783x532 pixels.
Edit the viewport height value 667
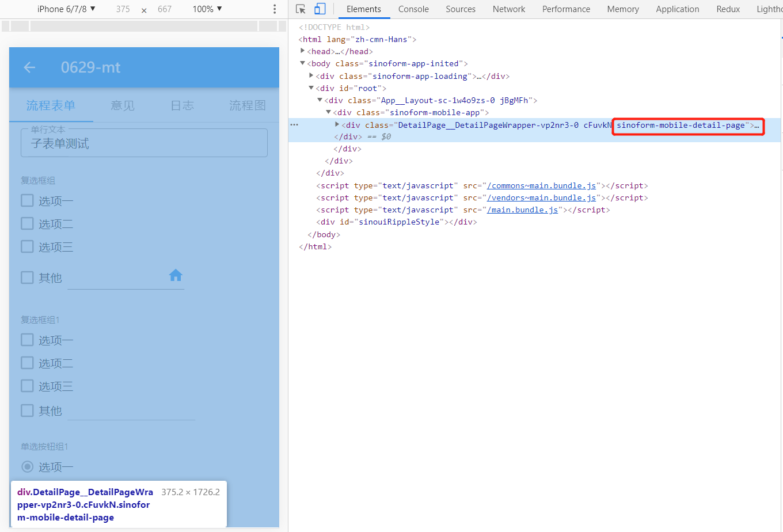[x=165, y=9]
